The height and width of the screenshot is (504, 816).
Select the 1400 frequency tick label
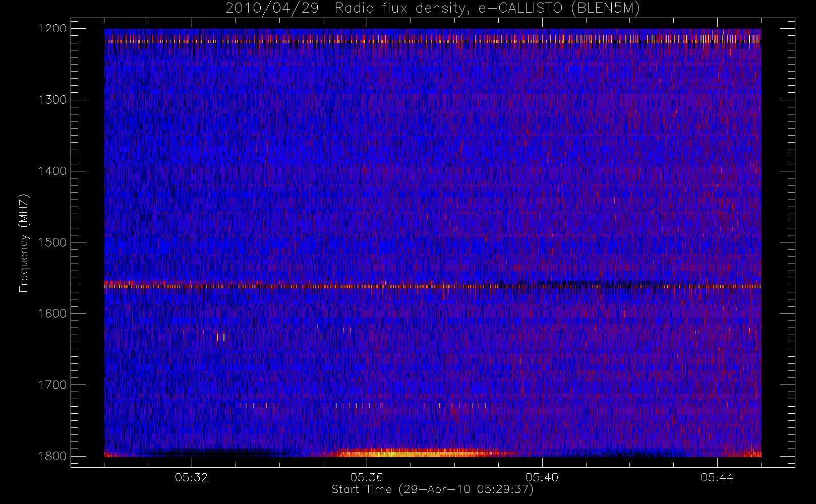click(52, 171)
